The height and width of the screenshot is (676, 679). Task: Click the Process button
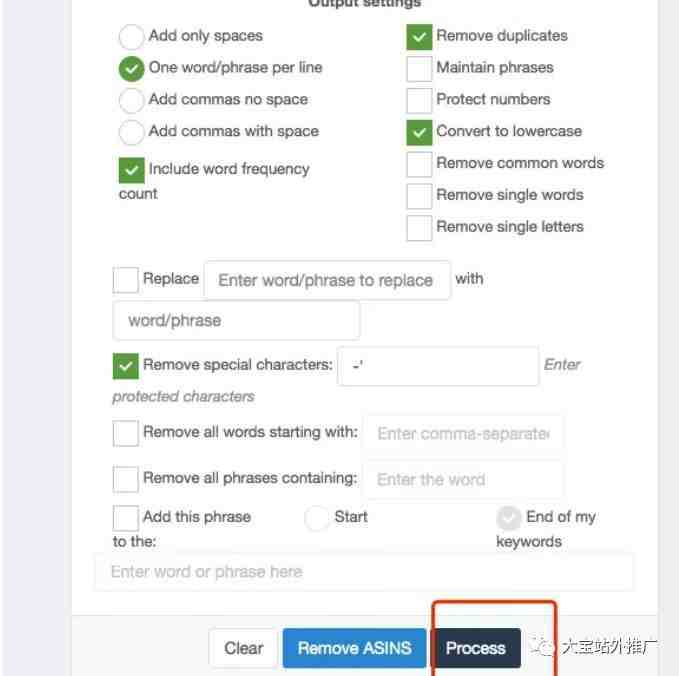point(476,648)
